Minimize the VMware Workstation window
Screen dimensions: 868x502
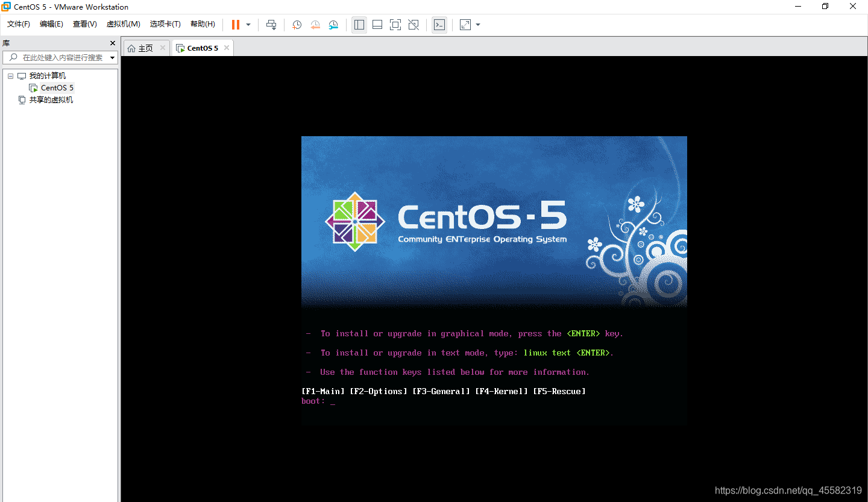(797, 7)
